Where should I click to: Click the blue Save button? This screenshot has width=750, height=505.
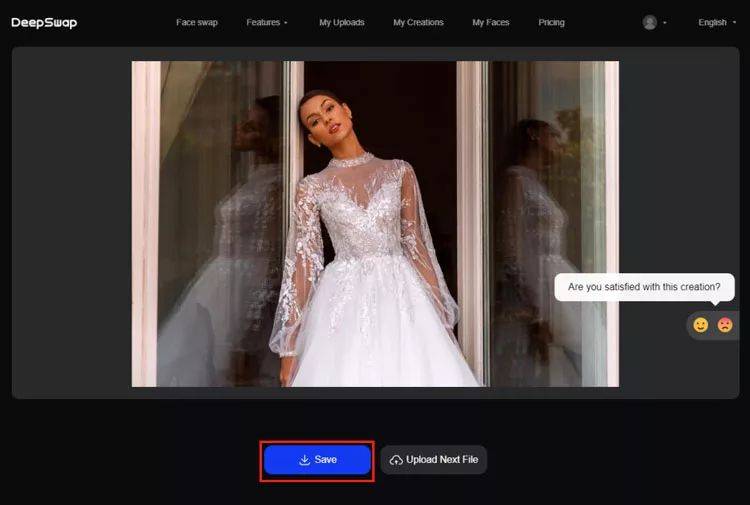[317, 460]
